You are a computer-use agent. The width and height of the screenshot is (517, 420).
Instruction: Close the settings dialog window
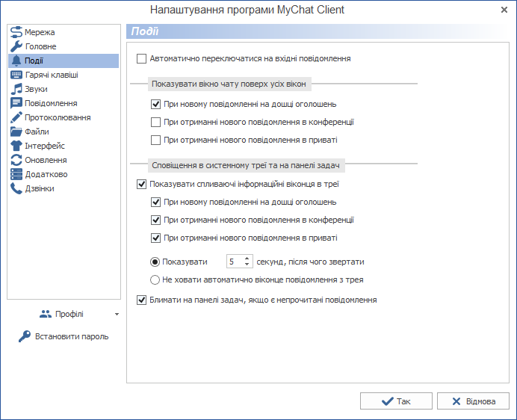(x=504, y=10)
